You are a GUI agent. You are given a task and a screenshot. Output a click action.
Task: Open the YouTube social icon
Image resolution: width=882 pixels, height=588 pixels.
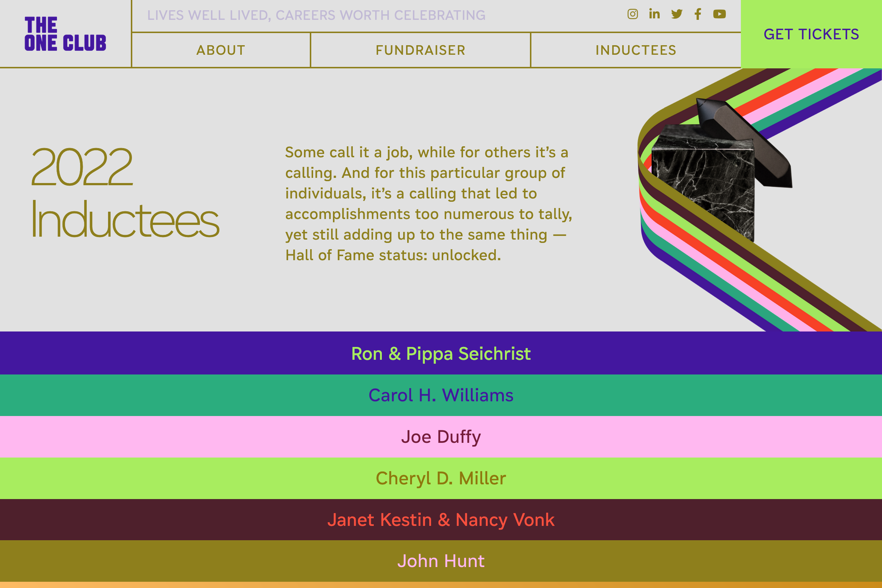[719, 14]
